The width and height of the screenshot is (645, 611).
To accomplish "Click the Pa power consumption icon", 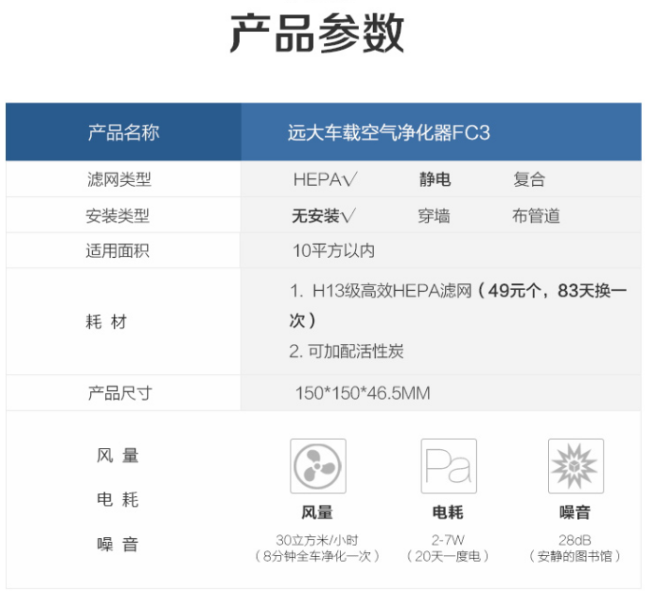I will (448, 466).
